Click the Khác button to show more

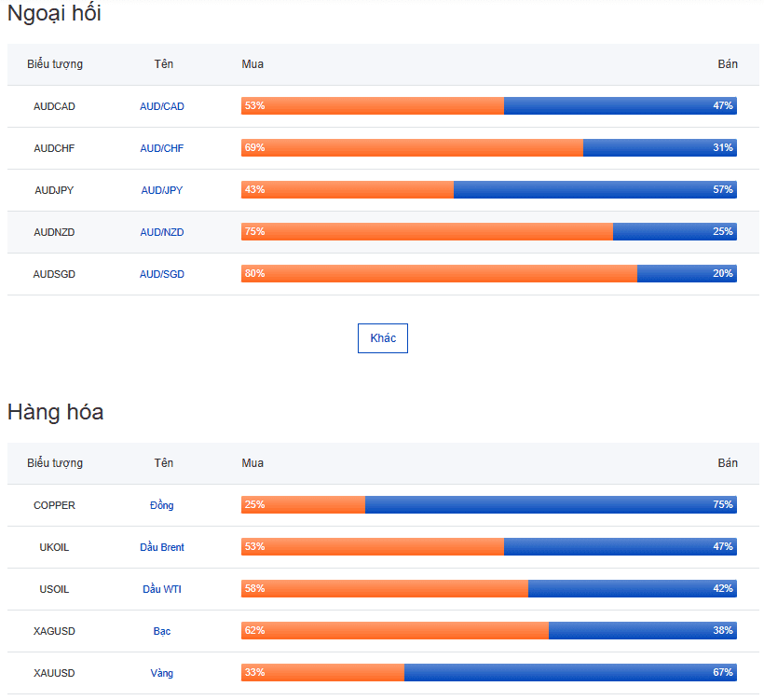click(383, 338)
